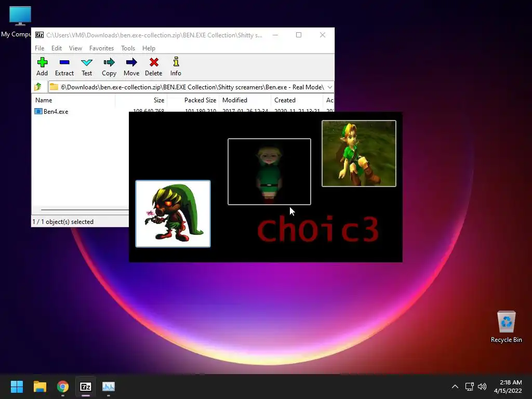Screen dimensions: 532x399
Task: Click the Move toolbar button
Action: click(131, 66)
